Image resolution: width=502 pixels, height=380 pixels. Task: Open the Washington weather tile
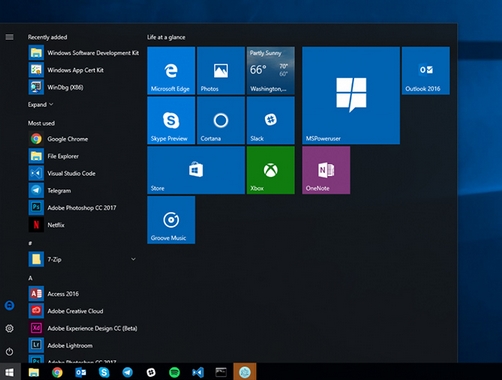tap(271, 71)
